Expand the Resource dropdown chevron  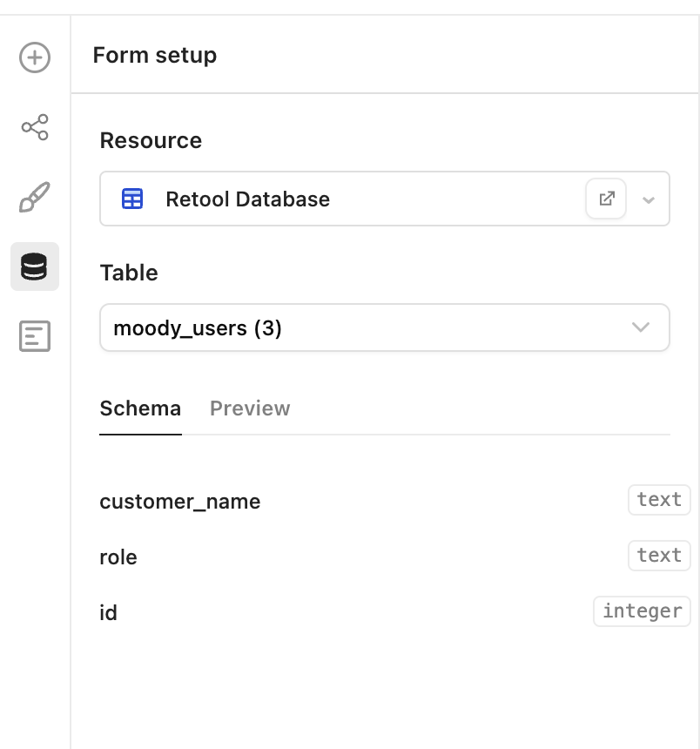(x=649, y=199)
